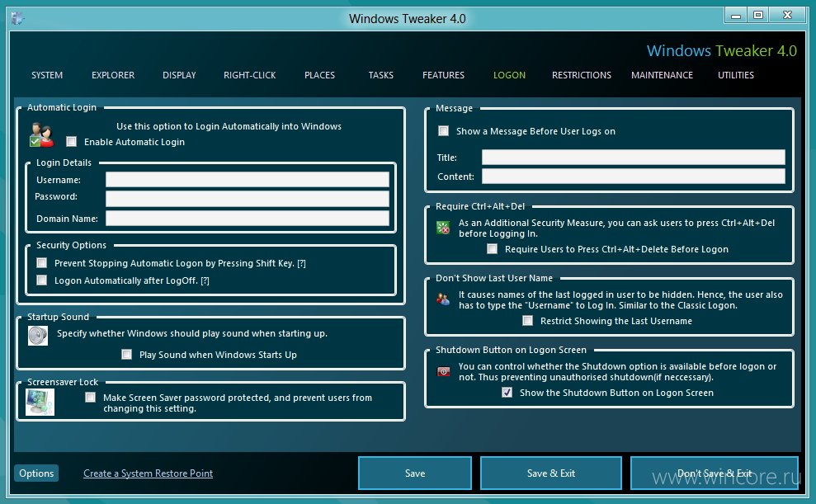Go to the UTILITIES tab
The height and width of the screenshot is (504, 816).
point(736,75)
